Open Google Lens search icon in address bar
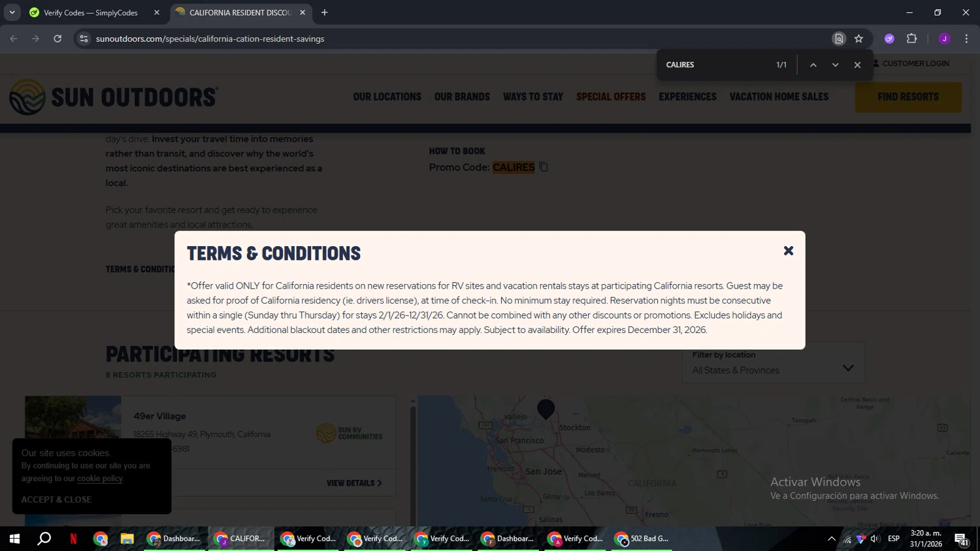The width and height of the screenshot is (980, 551). pyautogui.click(x=839, y=39)
